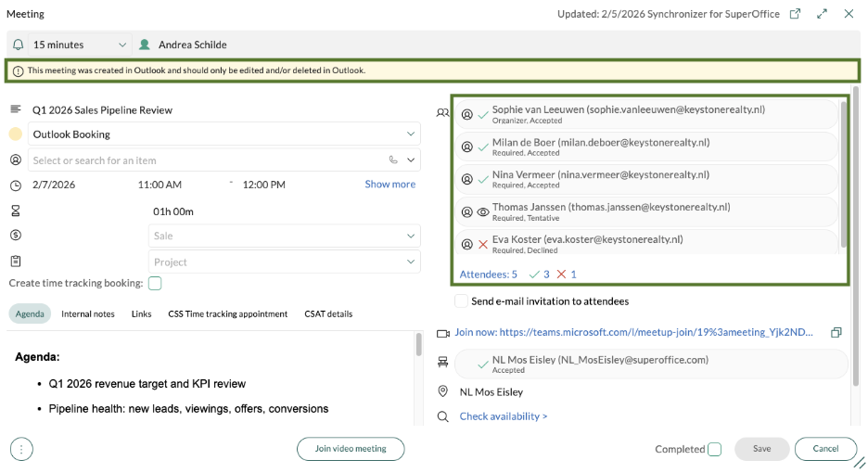The width and height of the screenshot is (868, 473).
Task: Open the Outlook Booking type dropdown
Action: pos(411,134)
